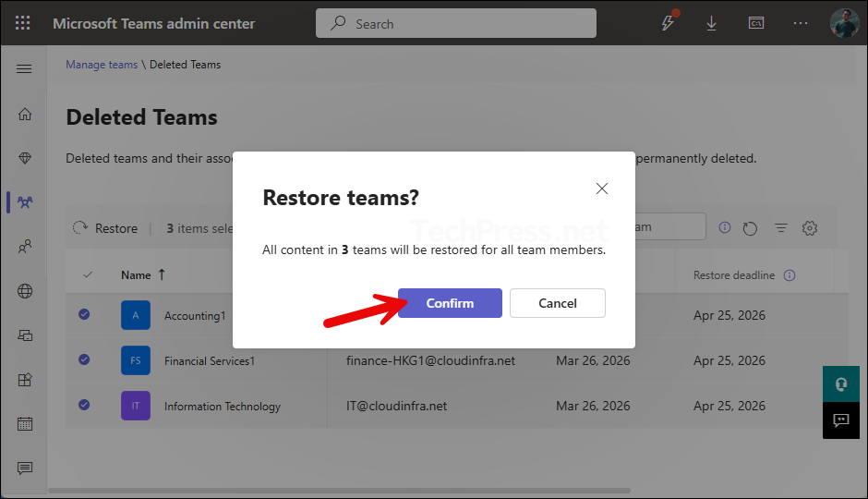Uncheck the Financial Services1 row checkbox
The width and height of the screenshot is (868, 499).
(x=84, y=359)
